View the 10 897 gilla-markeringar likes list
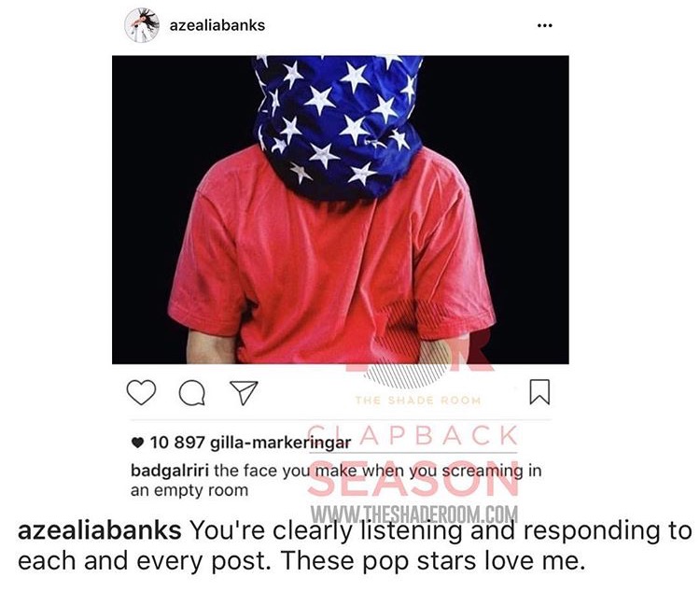Viewport: 700px width, 605px height. [x=250, y=443]
